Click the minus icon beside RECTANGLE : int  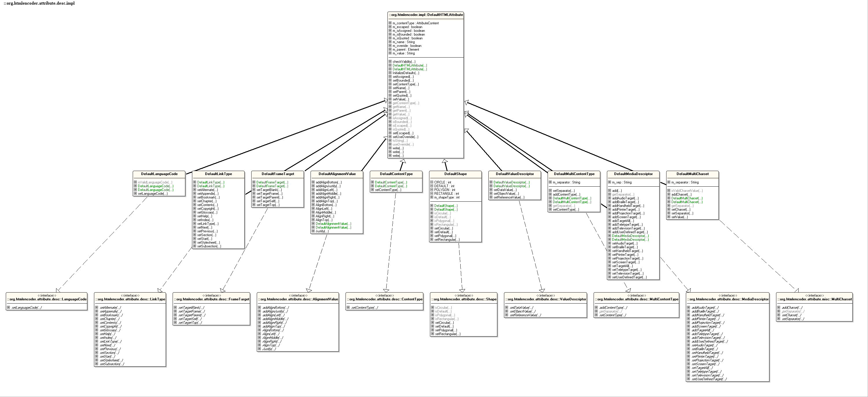[x=432, y=194]
